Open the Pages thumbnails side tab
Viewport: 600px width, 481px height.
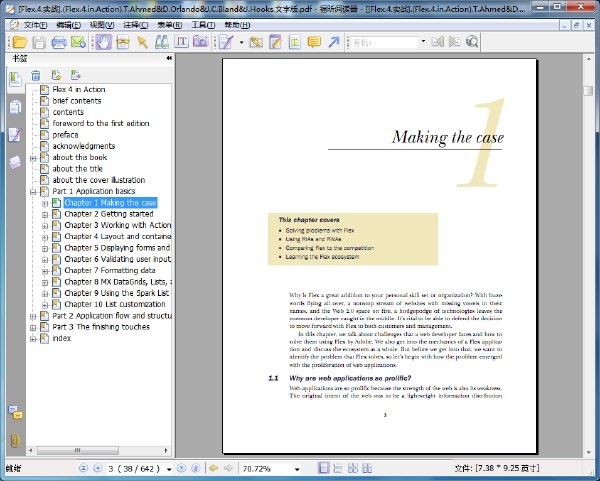point(15,108)
